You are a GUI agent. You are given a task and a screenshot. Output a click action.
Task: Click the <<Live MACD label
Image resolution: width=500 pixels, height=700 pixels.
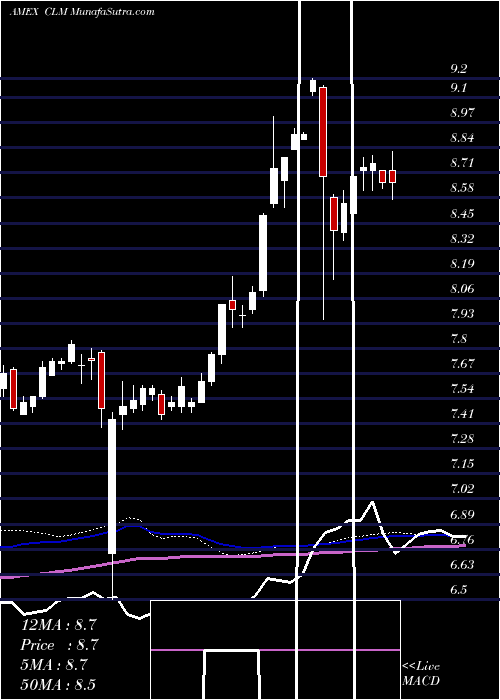(421, 673)
